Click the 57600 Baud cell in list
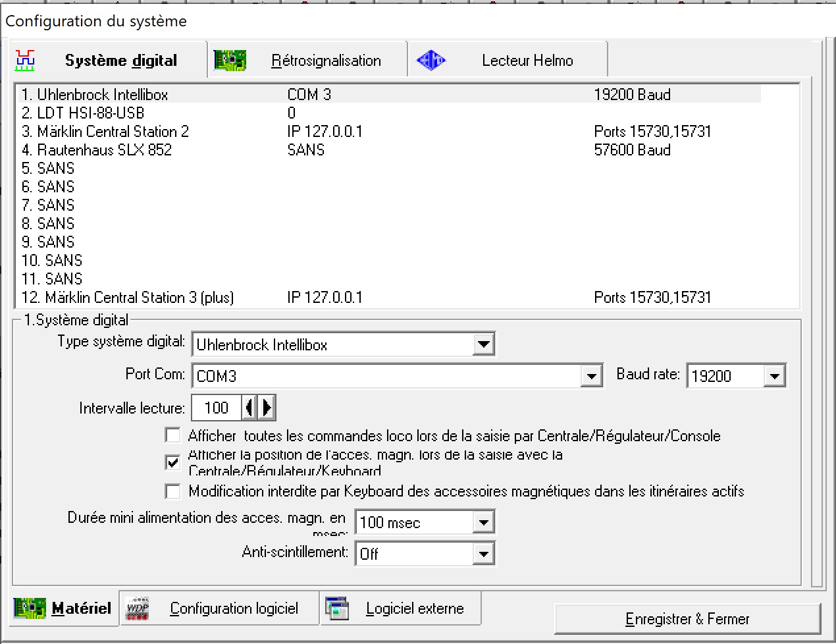Image resolution: width=836 pixels, height=644 pixels. [x=632, y=149]
